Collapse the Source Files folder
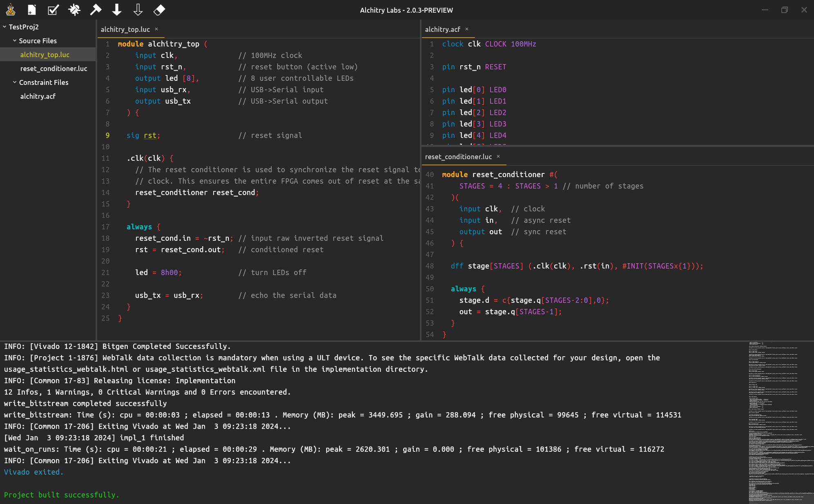The image size is (814, 504). tap(15, 41)
